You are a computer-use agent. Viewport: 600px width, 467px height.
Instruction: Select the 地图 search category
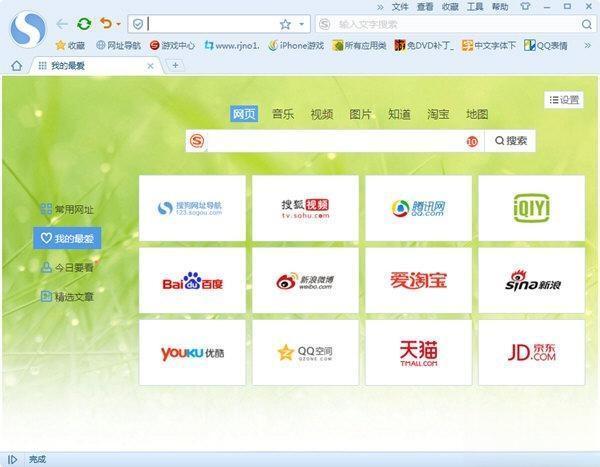click(x=477, y=114)
